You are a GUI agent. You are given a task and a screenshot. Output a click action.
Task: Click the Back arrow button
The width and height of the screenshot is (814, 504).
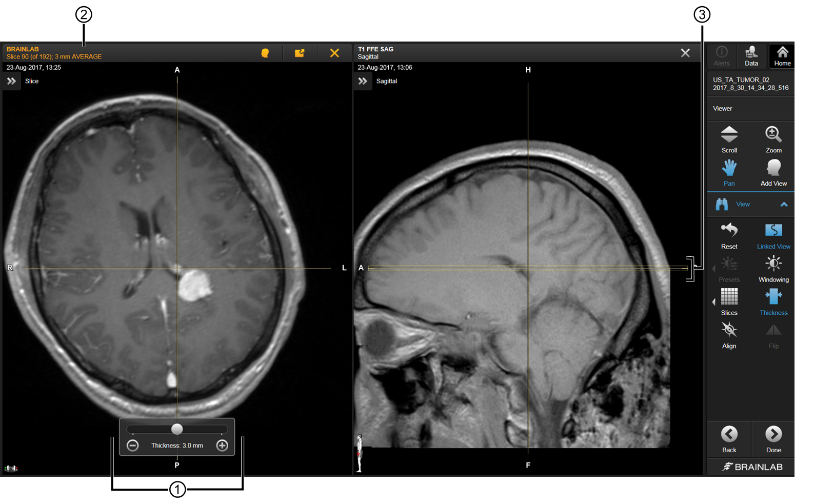pyautogui.click(x=729, y=439)
